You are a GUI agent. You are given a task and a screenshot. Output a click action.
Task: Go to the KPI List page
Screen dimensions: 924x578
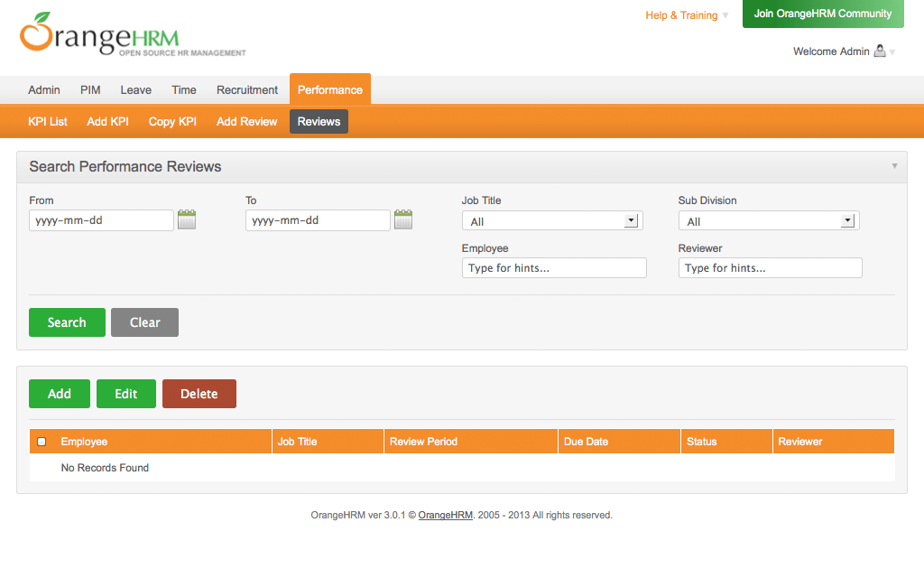tap(47, 121)
